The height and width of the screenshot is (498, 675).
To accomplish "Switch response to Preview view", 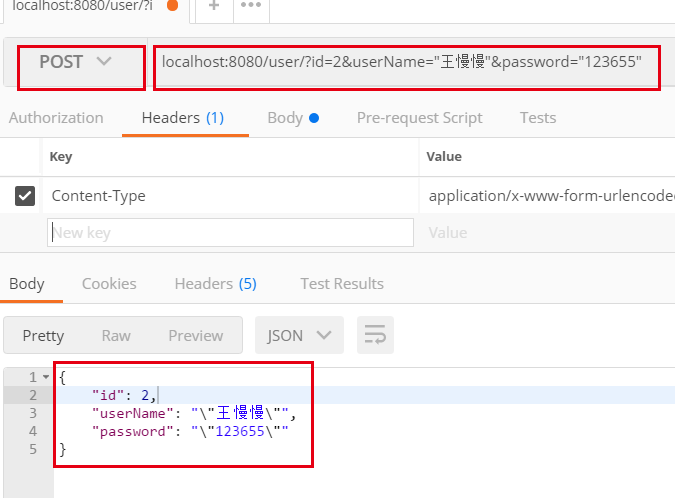I will [x=196, y=336].
